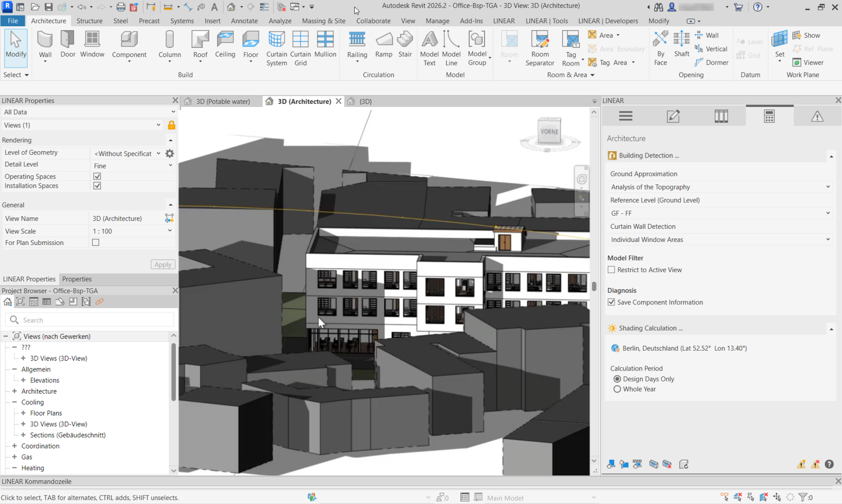This screenshot has height=504, width=842.
Task: Open the Massing & Site ribbon tab
Action: click(x=323, y=21)
